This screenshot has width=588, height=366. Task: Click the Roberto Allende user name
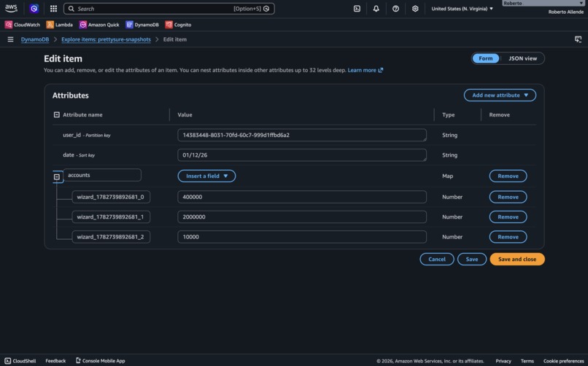point(566,12)
